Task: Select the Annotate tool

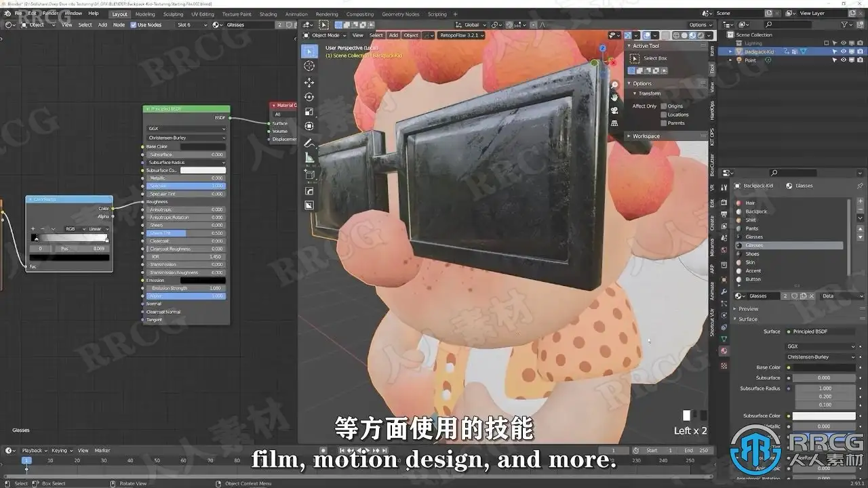Action: tap(309, 143)
